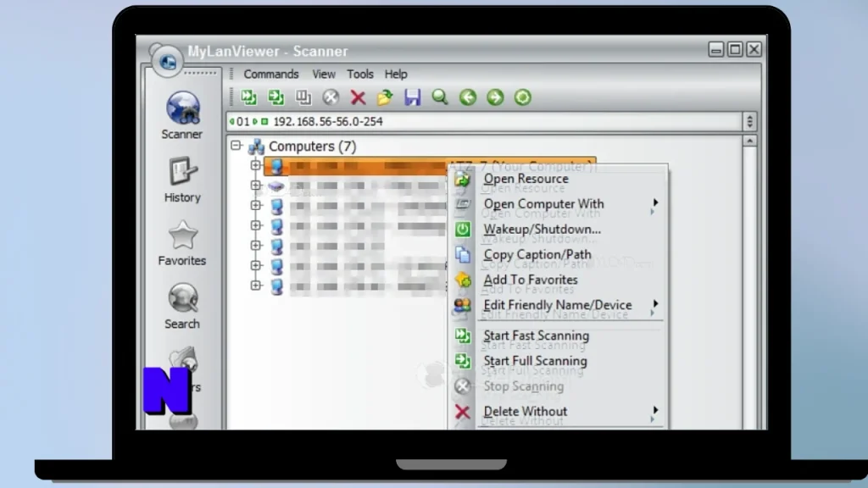The width and height of the screenshot is (868, 488).
Task: Open the History panel in sidebar
Action: 182,180
